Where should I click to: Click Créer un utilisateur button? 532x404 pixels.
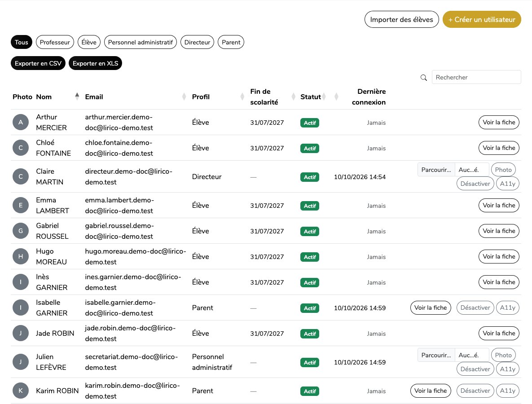482,20
